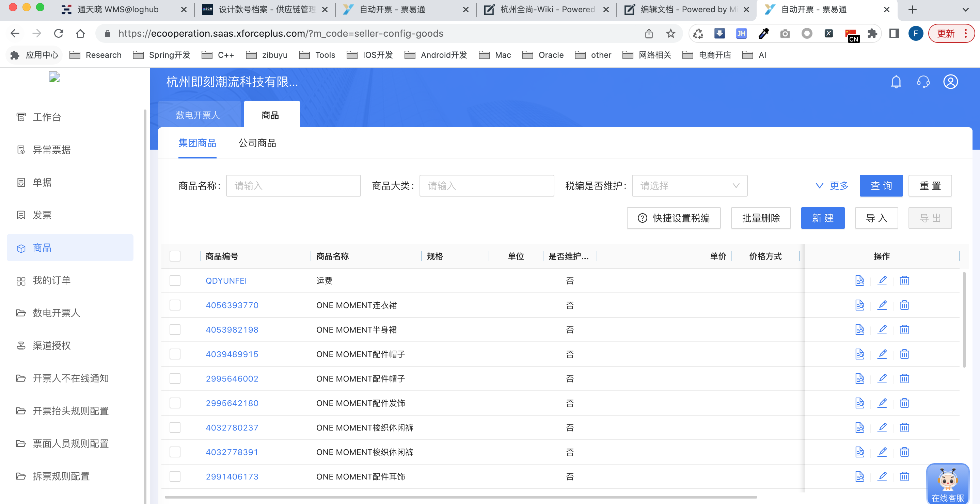
Task: Delete the 4056393770 product via trash icon
Action: [904, 305]
